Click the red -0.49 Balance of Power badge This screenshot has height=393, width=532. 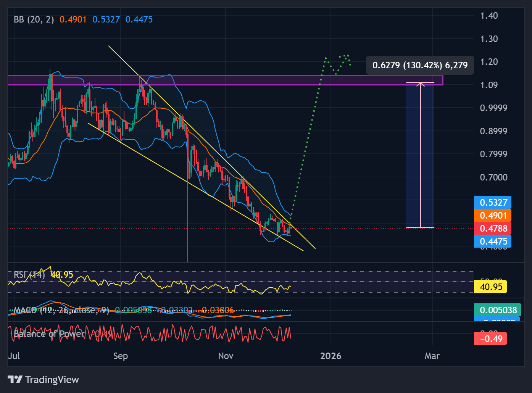pos(490,338)
